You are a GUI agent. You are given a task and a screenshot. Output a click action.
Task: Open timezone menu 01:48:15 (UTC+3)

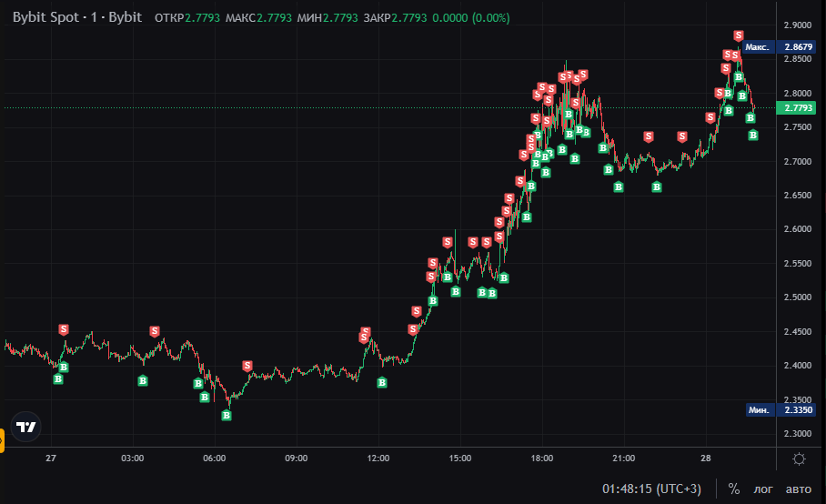(651, 489)
